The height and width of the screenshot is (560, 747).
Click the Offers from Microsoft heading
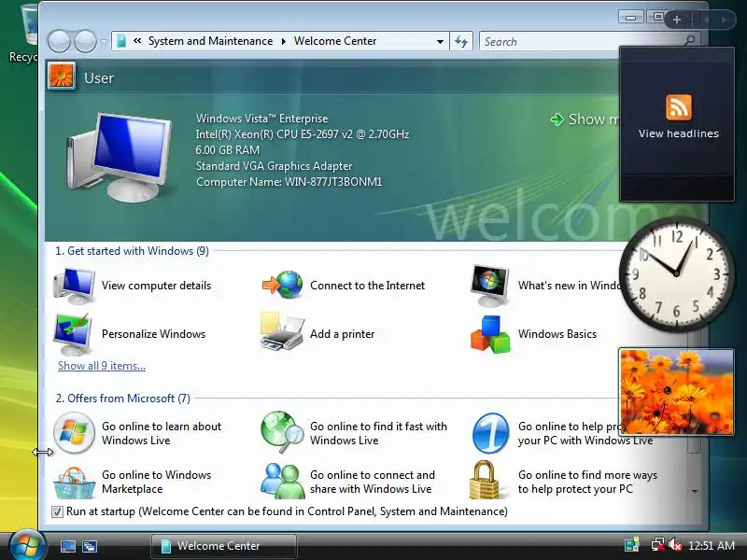[122, 399]
